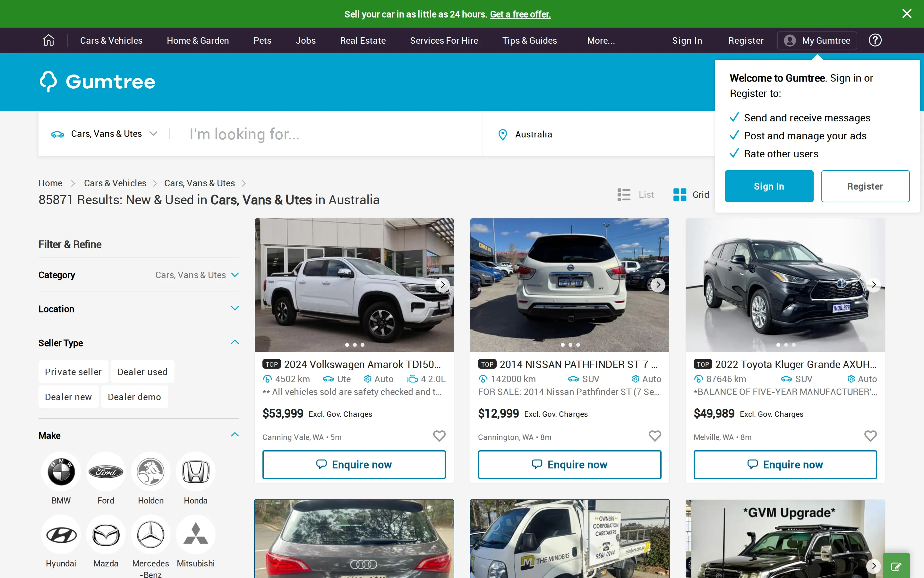This screenshot has width=924, height=578.
Task: Toggle the Dealer used filter
Action: click(x=142, y=372)
